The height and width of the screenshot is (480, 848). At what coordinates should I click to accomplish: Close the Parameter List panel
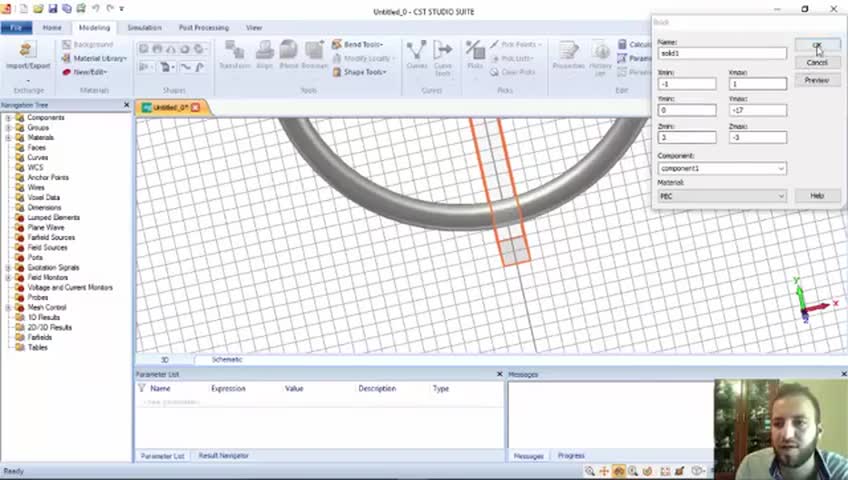(x=499, y=374)
